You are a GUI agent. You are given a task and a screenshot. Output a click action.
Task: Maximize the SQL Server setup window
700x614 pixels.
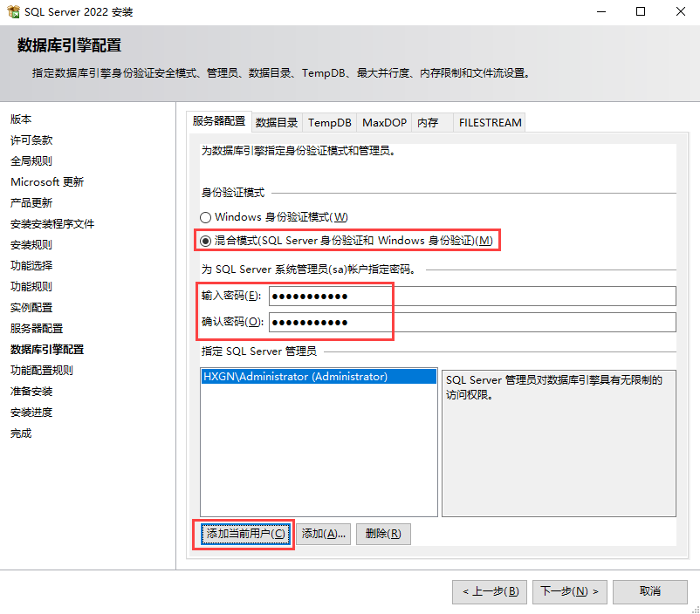tap(641, 12)
